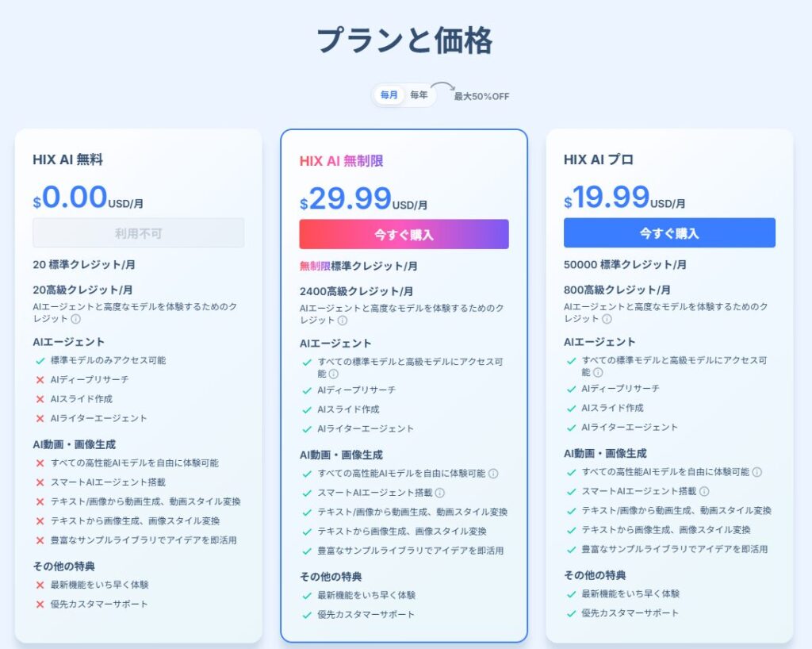The width and height of the screenshot is (812, 649).
Task: Click the credit info icon in the unlimited plan
Action: coord(342,321)
